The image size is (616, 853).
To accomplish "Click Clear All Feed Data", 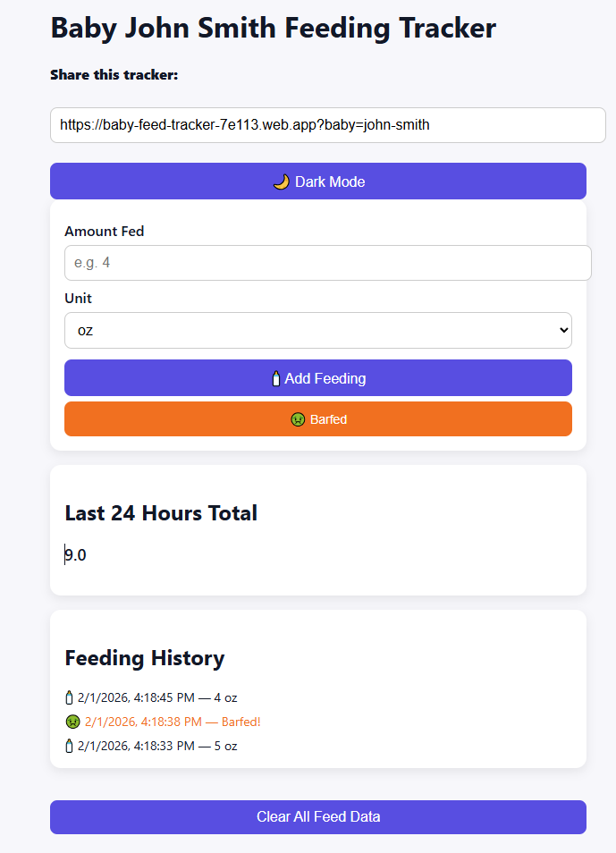I will click(x=318, y=816).
